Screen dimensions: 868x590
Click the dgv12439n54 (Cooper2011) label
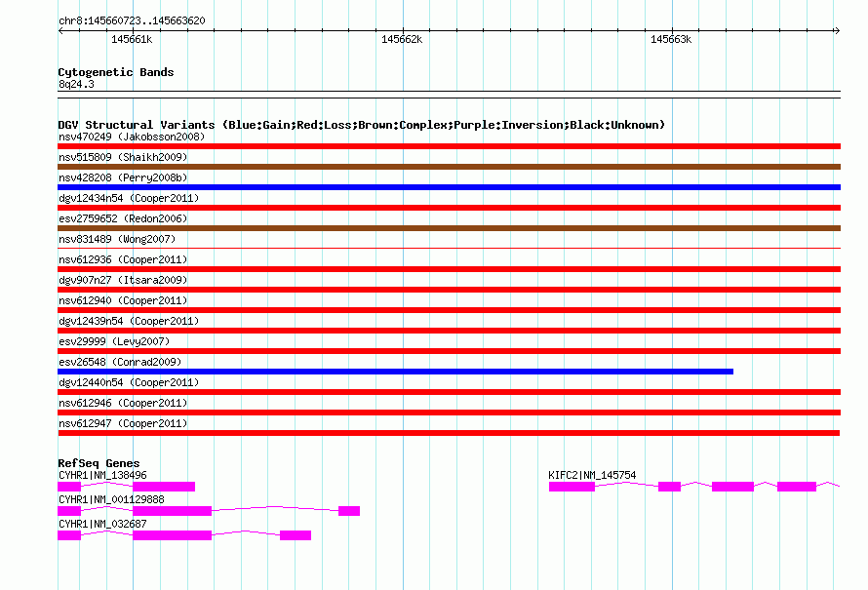pos(129,321)
